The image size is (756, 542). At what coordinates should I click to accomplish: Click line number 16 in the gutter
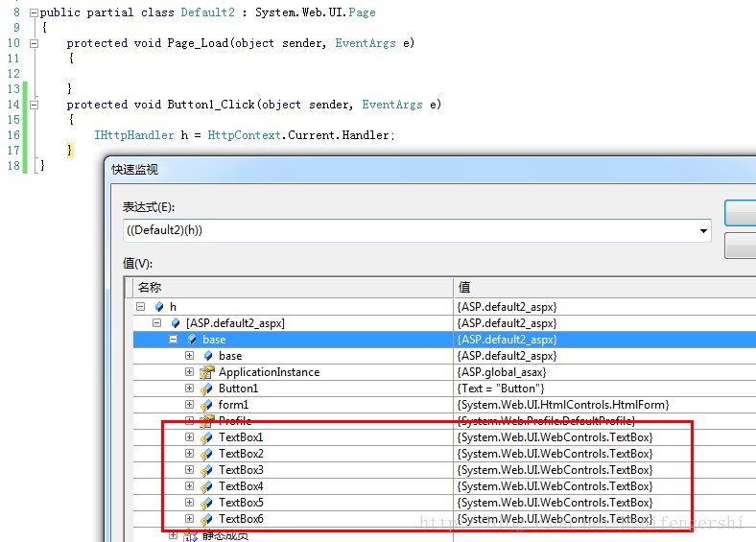pyautogui.click(x=13, y=135)
